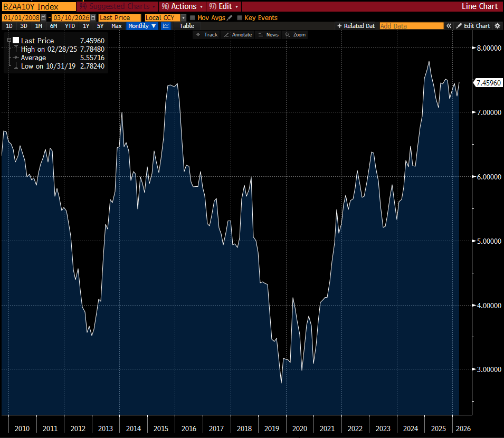Click the Related Data button
Screen dimensions: 504x438
pos(356,26)
